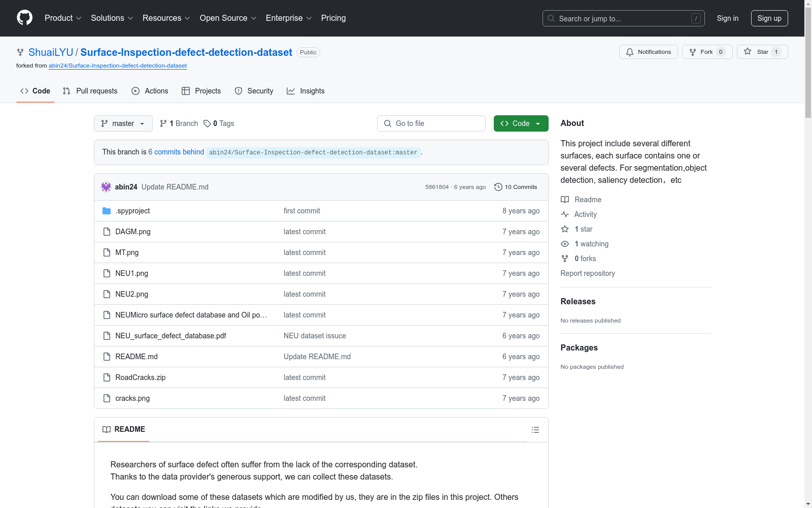The width and height of the screenshot is (812, 508).
Task: Open NEU_surface_defect_database.pdf
Action: [171, 336]
